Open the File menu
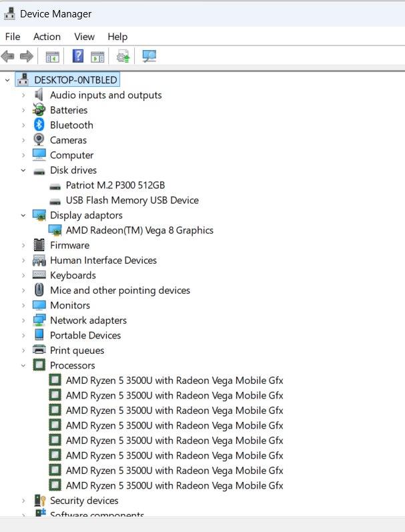 [13, 37]
